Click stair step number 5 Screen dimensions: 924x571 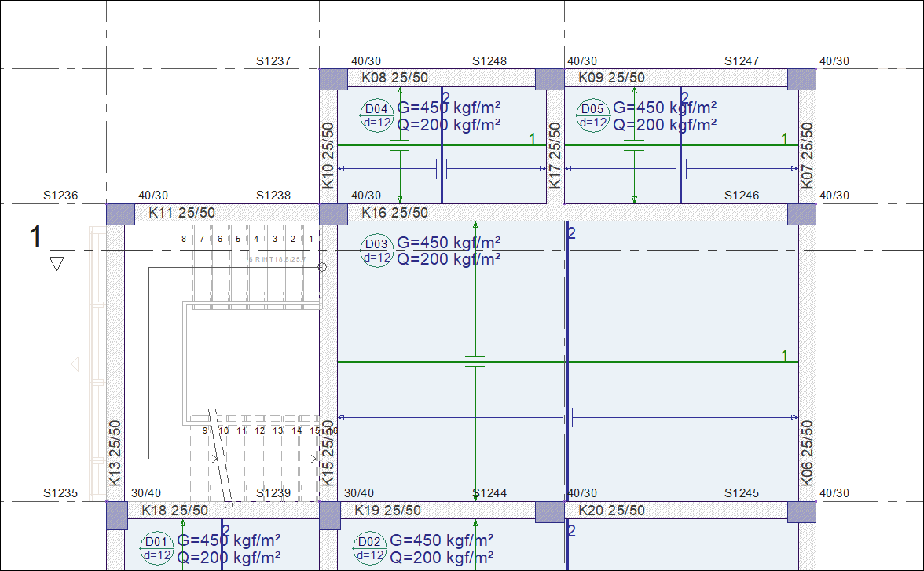click(x=238, y=240)
